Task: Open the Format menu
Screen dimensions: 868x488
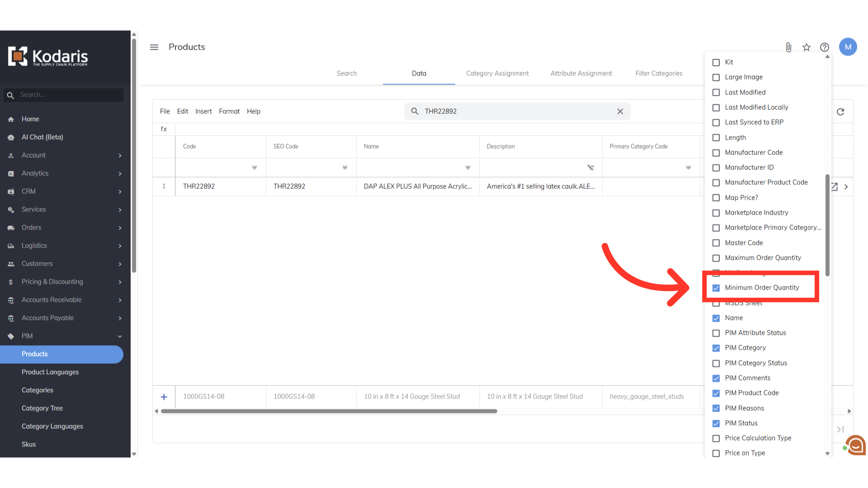Action: coord(229,111)
